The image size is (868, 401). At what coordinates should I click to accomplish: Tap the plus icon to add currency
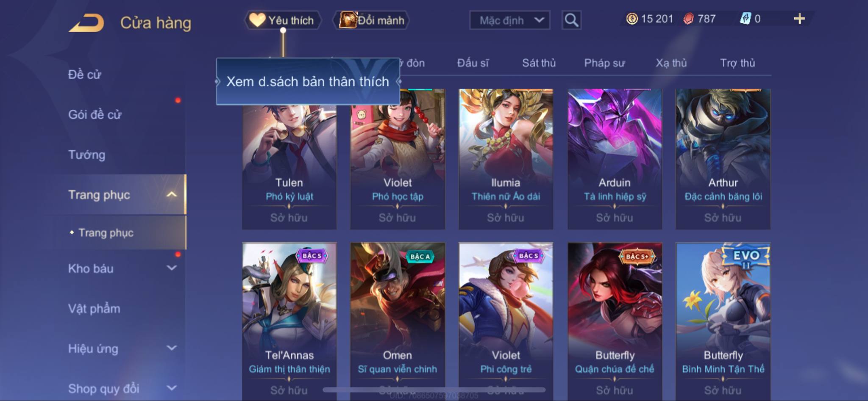799,19
